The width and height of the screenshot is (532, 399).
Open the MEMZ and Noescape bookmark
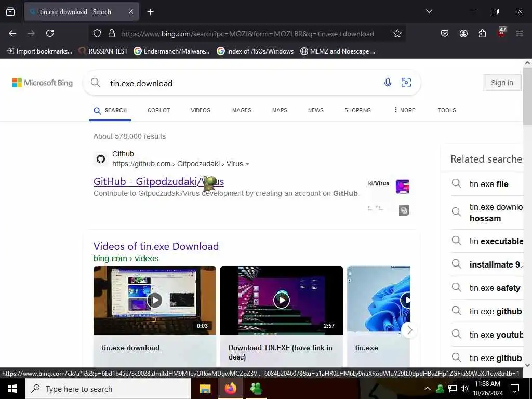click(338, 51)
